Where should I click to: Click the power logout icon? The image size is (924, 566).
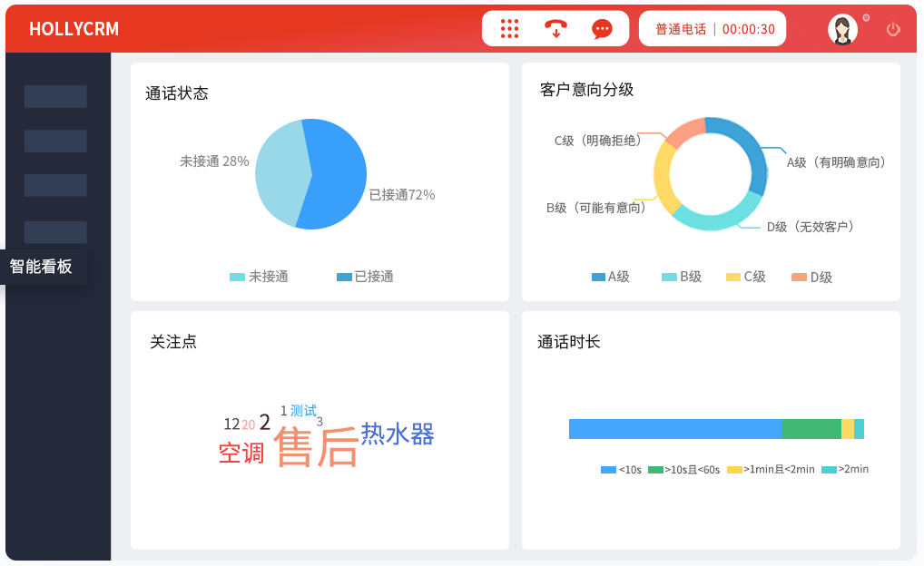[893, 29]
